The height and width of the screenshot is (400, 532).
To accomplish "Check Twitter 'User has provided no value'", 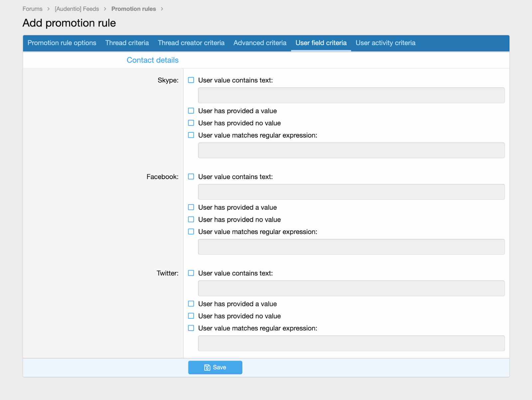I will point(191,316).
